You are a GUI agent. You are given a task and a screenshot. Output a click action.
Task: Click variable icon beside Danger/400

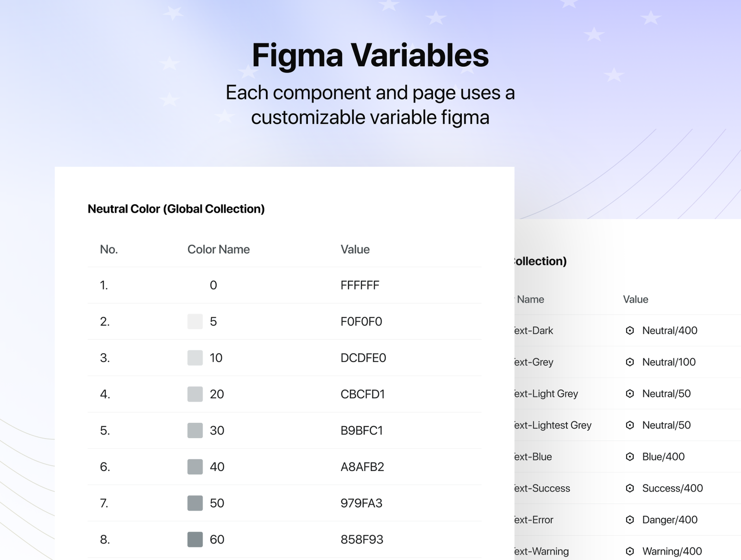pos(630,520)
